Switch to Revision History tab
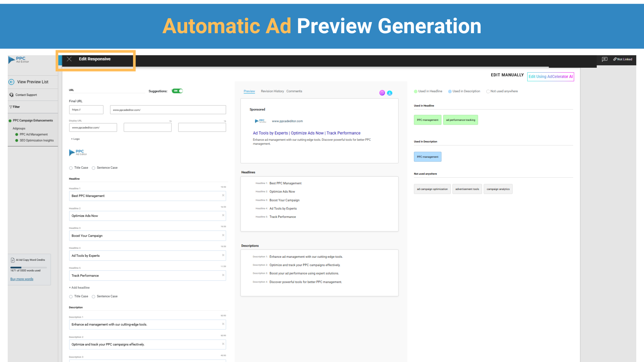This screenshot has width=644, height=362. (272, 91)
